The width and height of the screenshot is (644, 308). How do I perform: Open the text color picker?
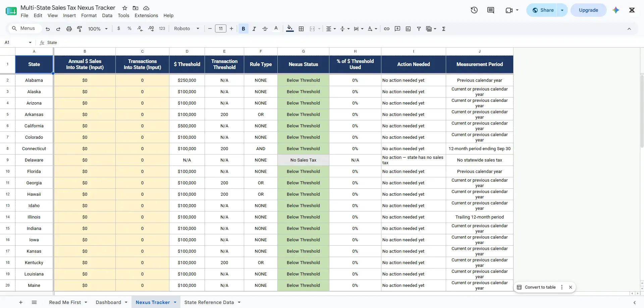tap(276, 29)
